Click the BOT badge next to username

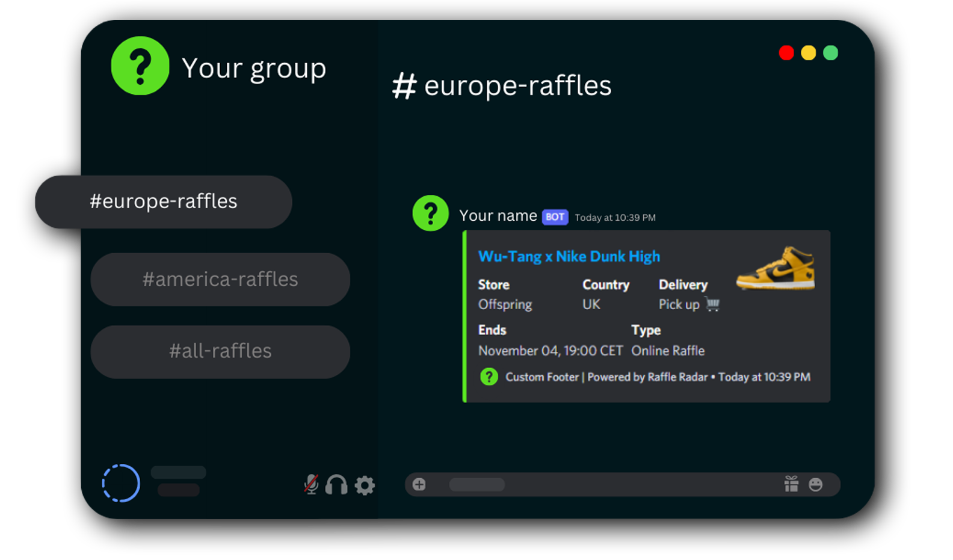coord(555,217)
